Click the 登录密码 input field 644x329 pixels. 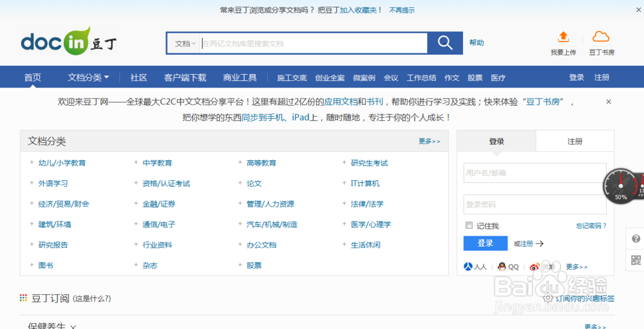535,204
